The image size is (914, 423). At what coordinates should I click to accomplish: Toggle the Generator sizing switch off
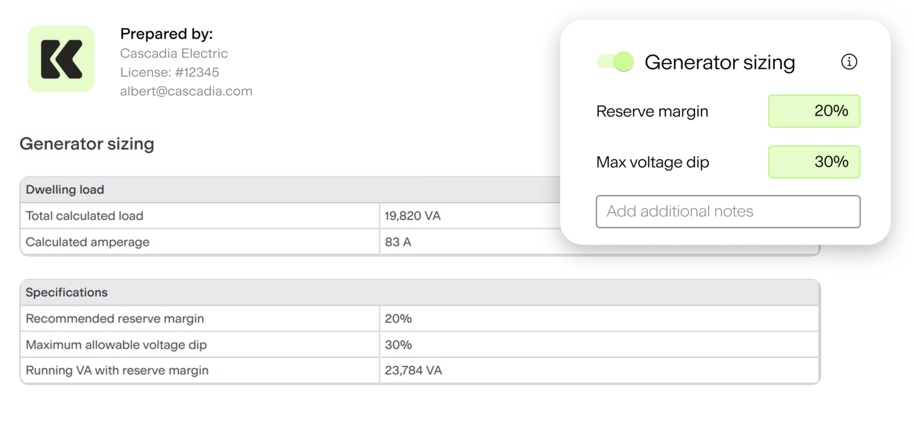615,62
